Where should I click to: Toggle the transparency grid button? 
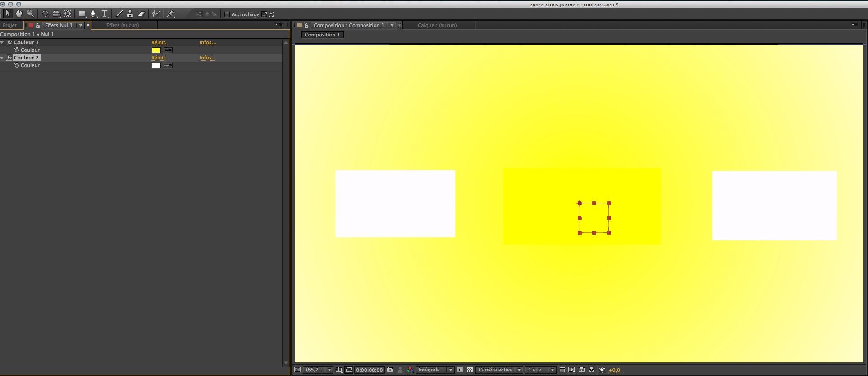pos(470,370)
